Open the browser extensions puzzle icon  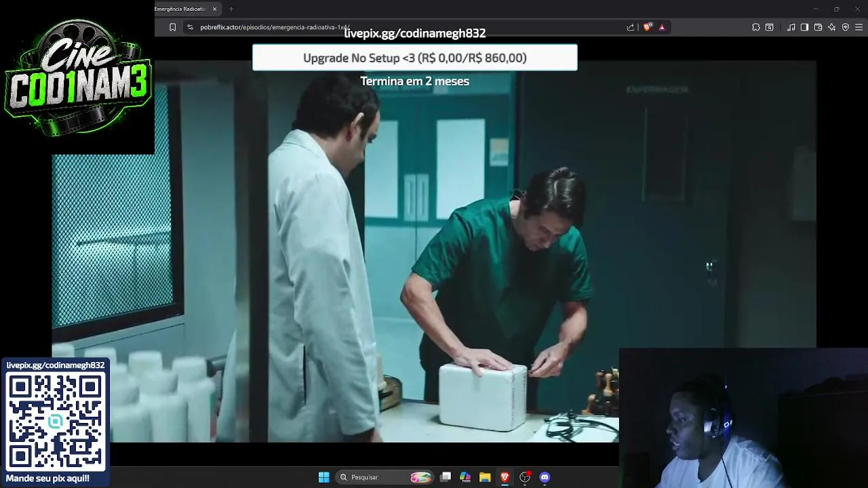pyautogui.click(x=756, y=27)
